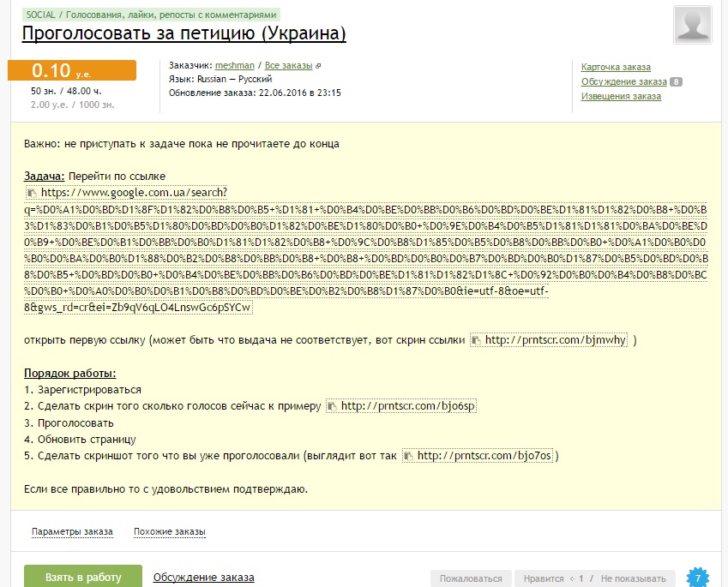728x587 pixels.
Task: Click copy icon next to prntscr.com/bjo6sp
Action: (332, 406)
